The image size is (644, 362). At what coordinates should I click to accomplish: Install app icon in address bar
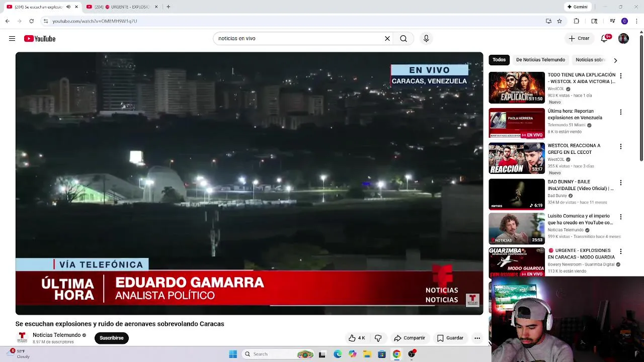[x=548, y=21]
